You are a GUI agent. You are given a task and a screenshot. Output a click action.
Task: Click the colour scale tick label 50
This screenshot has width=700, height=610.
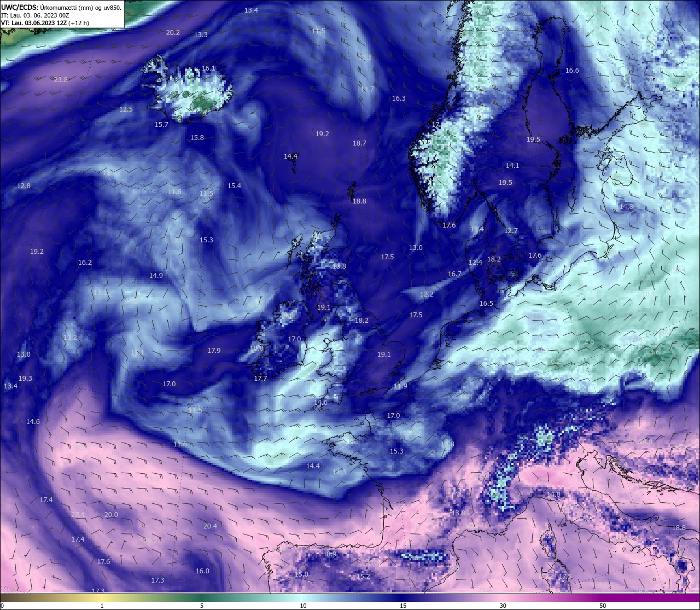603,606
